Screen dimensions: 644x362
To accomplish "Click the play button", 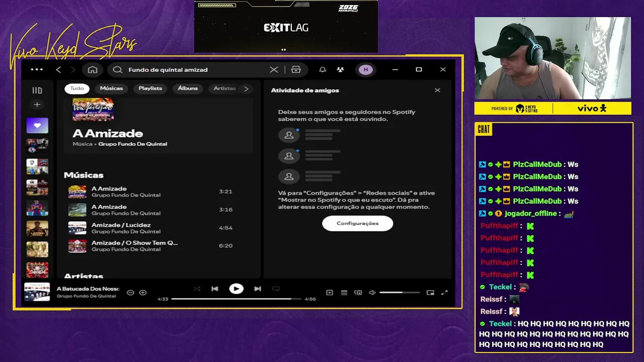I will (x=236, y=289).
